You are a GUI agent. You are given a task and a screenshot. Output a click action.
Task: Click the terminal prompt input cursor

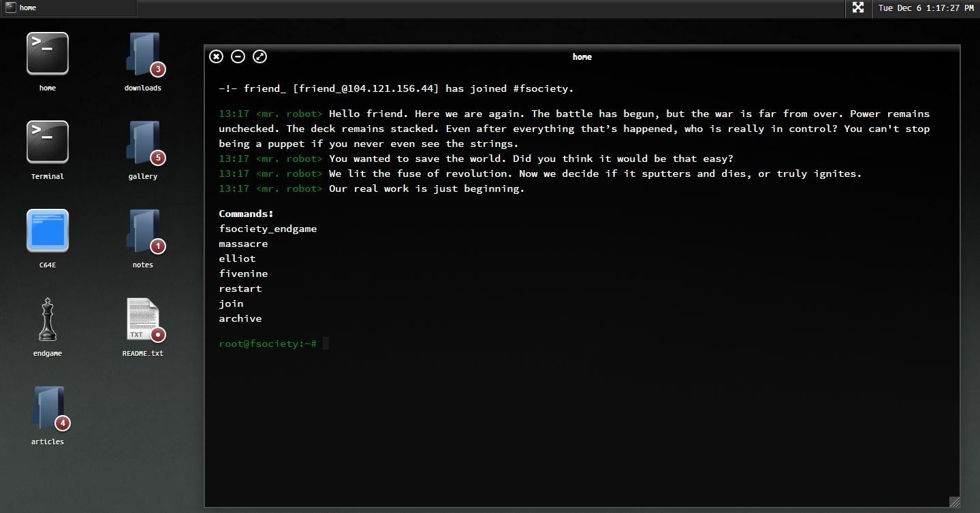coord(326,344)
